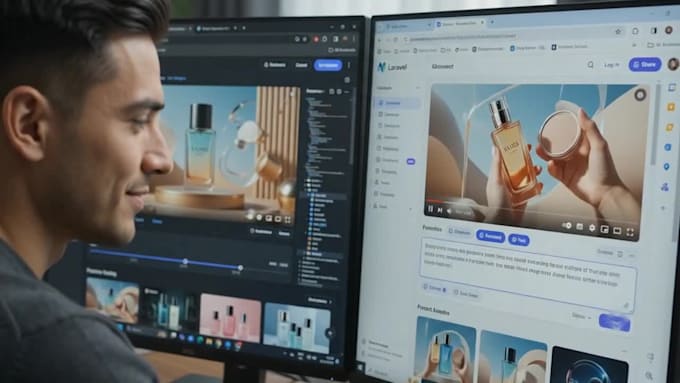680x383 pixels.
Task: Click the upper yellow icon in right sidebar
Action: click(x=671, y=107)
